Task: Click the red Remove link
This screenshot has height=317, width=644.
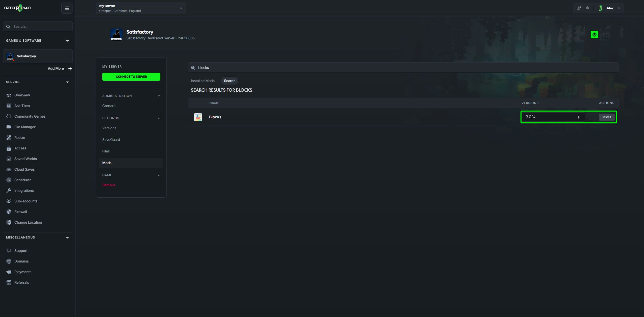Action: [x=109, y=185]
